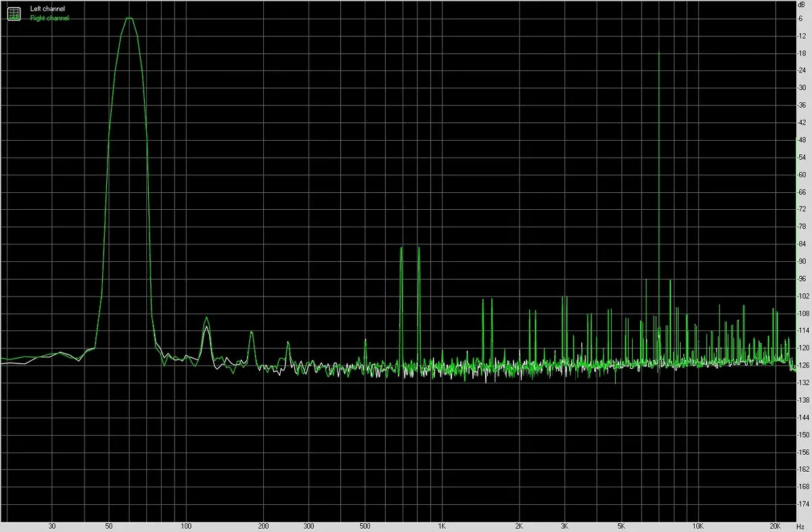
Task: Select the "Left channel" legend label
Action: [x=47, y=9]
